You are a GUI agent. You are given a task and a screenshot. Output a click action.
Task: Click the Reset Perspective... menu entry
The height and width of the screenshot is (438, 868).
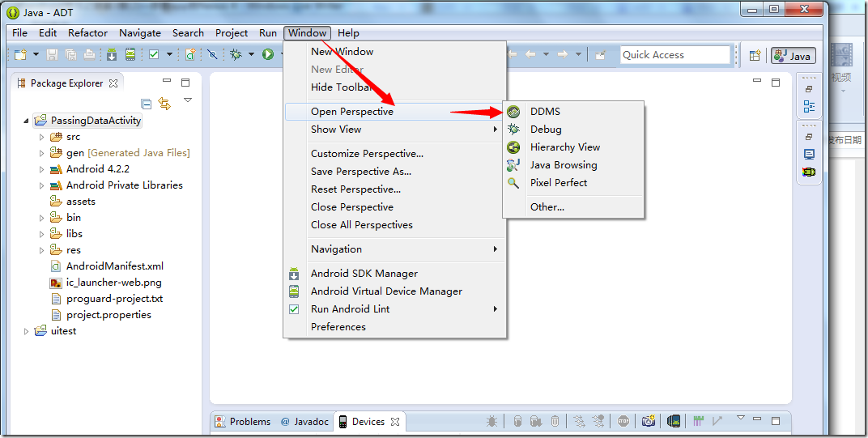pos(394,189)
